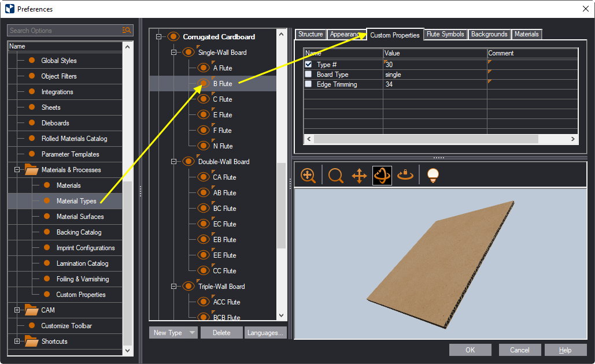Select the Pan arrows tool

(x=359, y=176)
